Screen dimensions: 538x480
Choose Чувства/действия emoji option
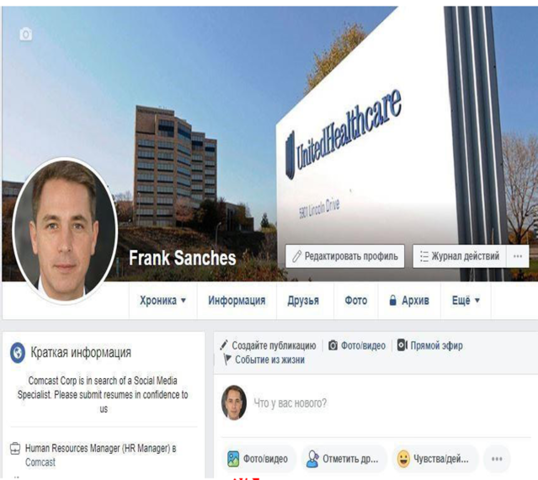pos(433,459)
